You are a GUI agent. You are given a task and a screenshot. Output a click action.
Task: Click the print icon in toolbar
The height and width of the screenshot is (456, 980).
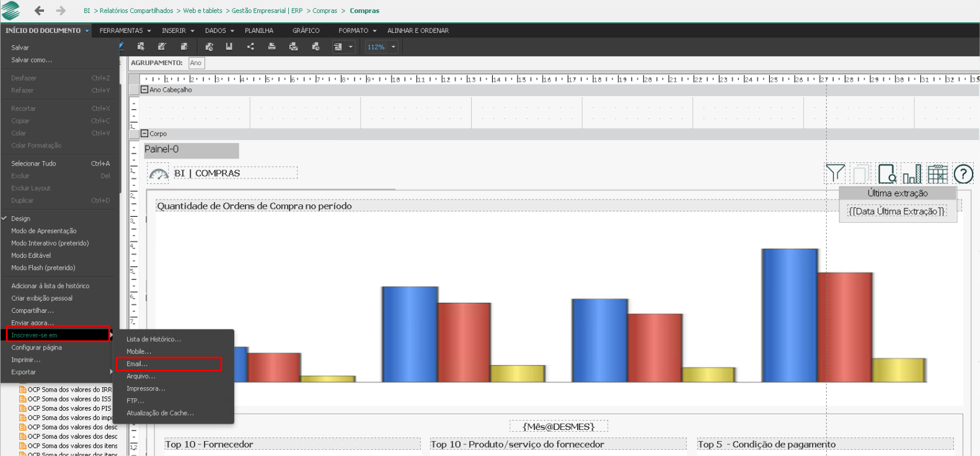(x=271, y=46)
